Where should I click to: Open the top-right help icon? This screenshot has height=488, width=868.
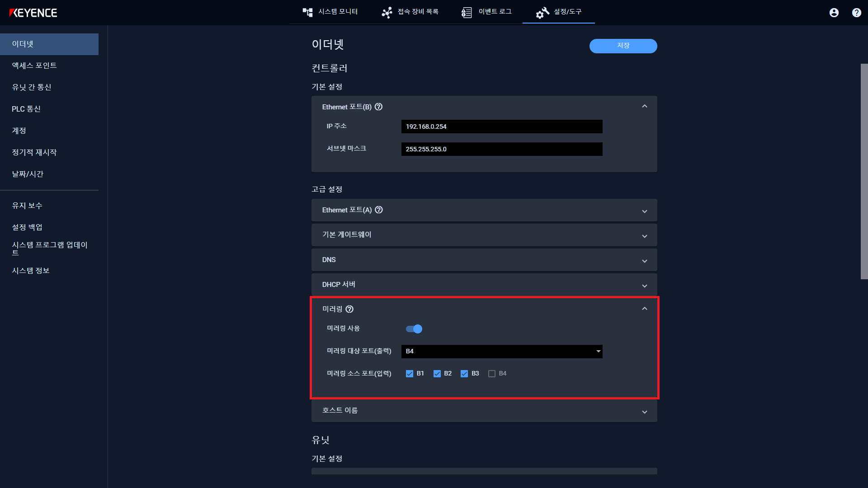point(857,13)
